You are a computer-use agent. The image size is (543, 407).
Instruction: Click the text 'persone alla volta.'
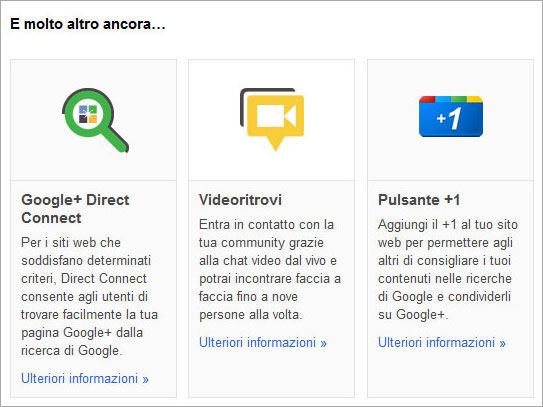251,315
